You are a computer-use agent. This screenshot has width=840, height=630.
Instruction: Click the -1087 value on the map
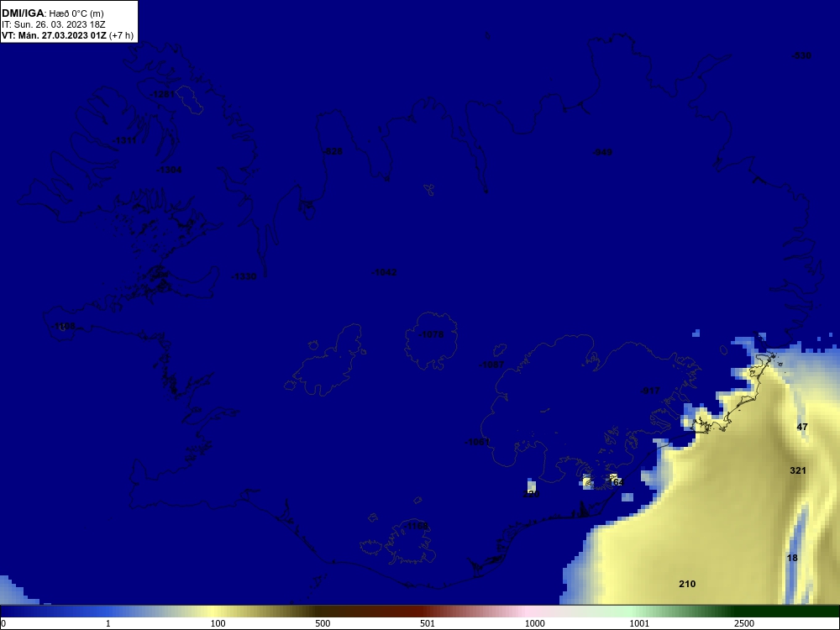491,365
